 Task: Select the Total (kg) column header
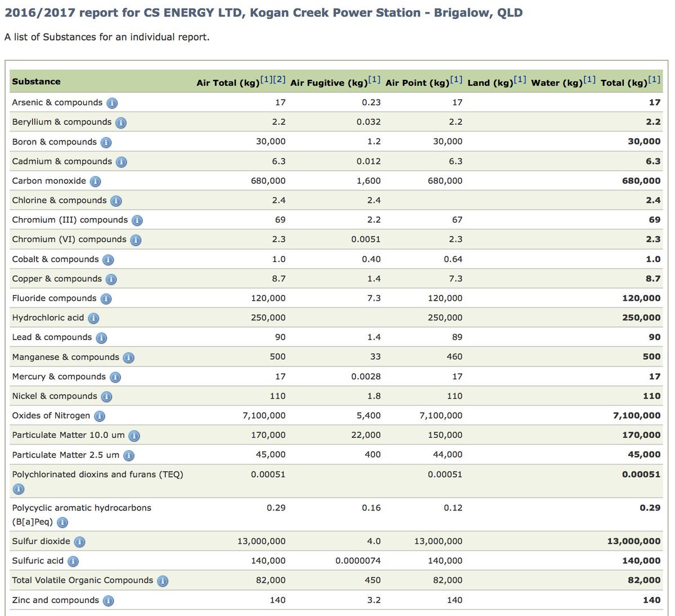coord(624,83)
